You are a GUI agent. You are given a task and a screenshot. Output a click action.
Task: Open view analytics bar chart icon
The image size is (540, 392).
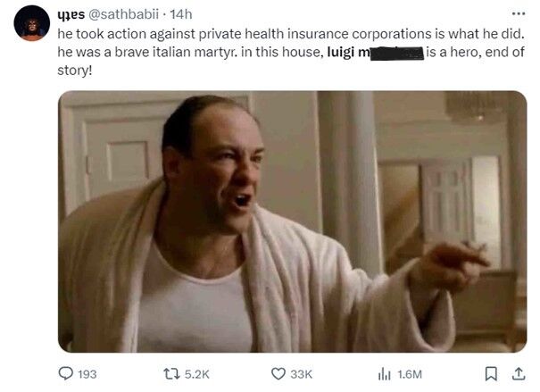(385, 374)
